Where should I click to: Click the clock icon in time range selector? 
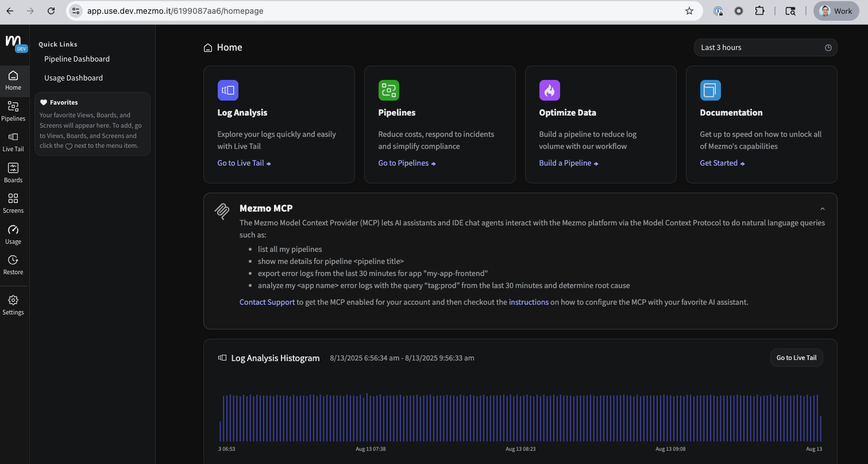click(828, 48)
